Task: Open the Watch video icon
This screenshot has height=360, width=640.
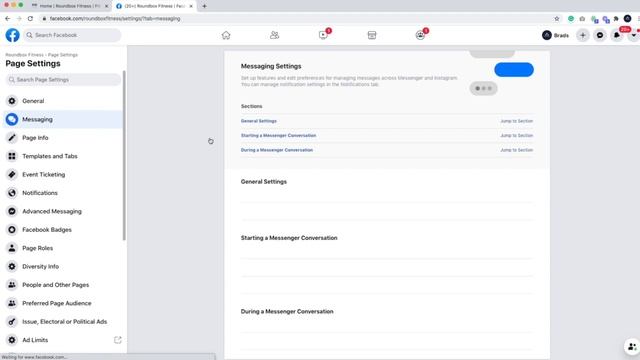Action: (x=323, y=35)
